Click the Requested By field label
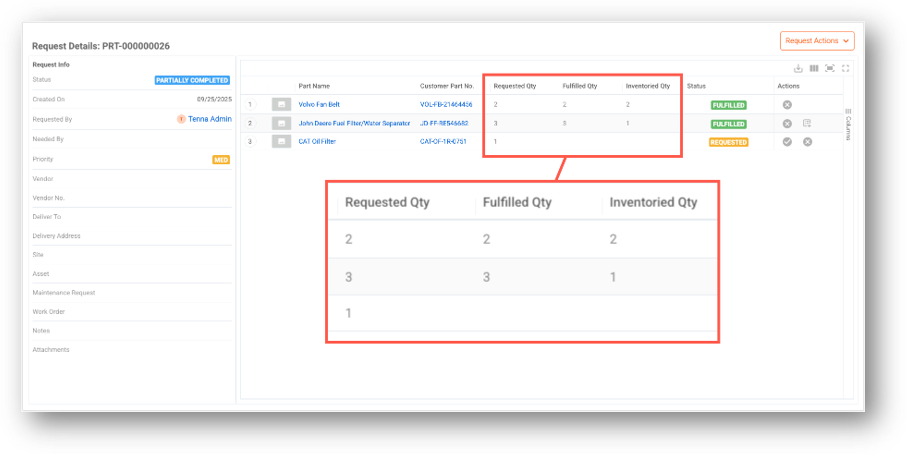This screenshot has width=907, height=454. pyautogui.click(x=52, y=120)
